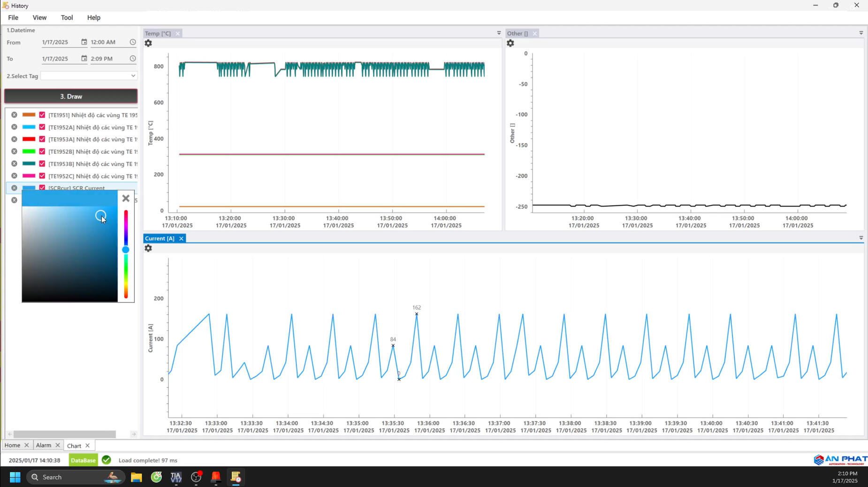Viewport: 868px width, 487px height.
Task: Open the To time clock picker
Action: click(133, 59)
